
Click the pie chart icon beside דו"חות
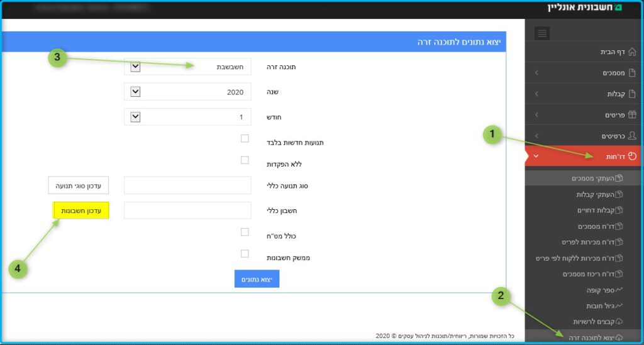pyautogui.click(x=632, y=156)
